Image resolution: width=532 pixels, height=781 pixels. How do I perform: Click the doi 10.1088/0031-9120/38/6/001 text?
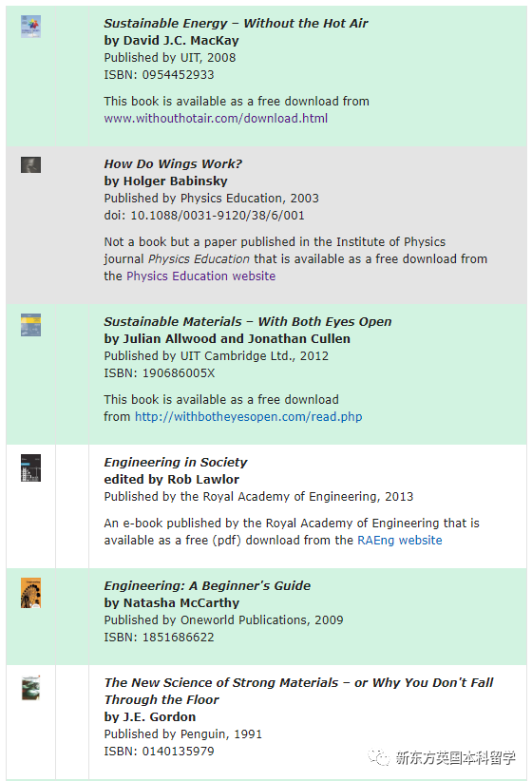coord(204,215)
